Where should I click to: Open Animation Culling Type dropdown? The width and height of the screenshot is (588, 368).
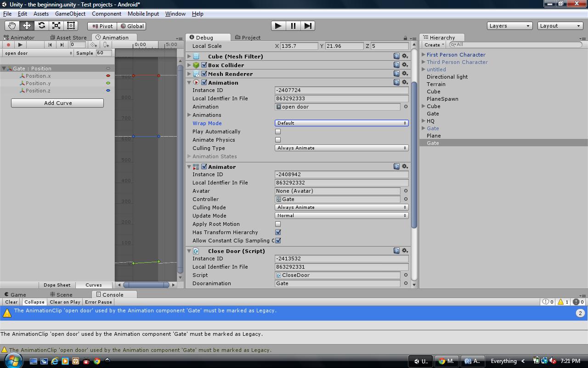click(x=341, y=148)
